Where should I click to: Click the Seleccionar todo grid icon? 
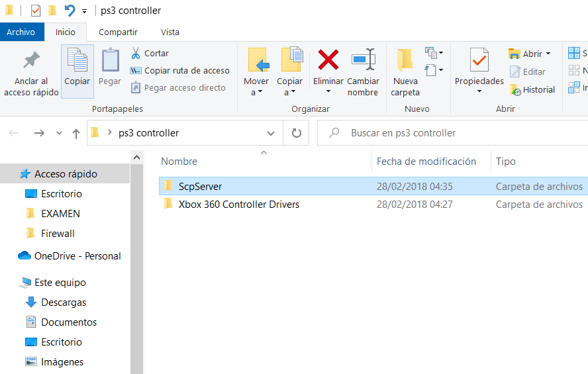pyautogui.click(x=573, y=53)
